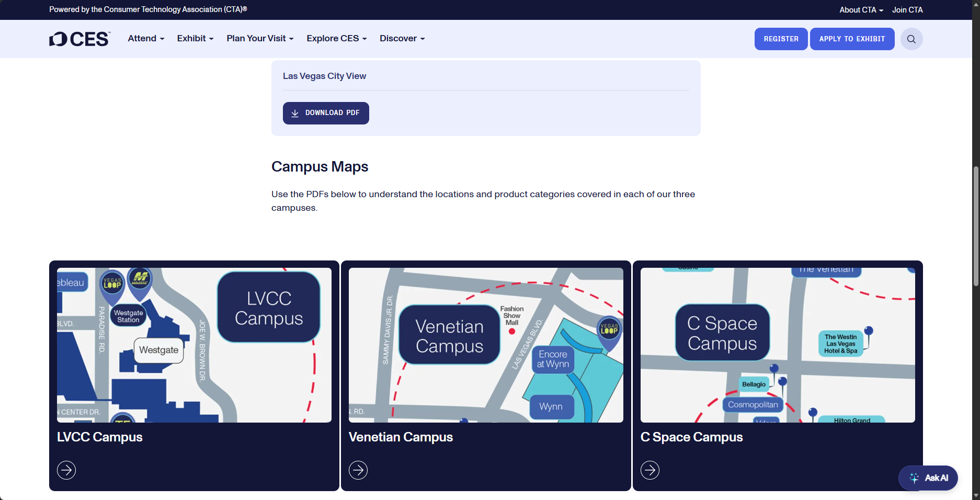Expand the Discover dropdown menu

pos(402,39)
